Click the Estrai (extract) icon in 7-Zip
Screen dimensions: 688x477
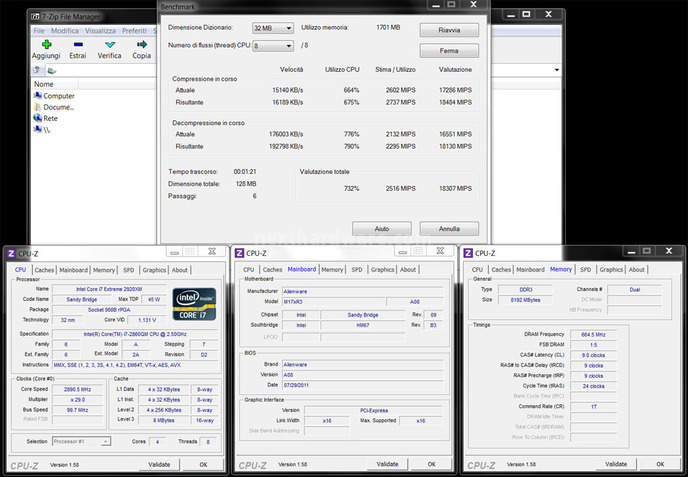click(78, 44)
